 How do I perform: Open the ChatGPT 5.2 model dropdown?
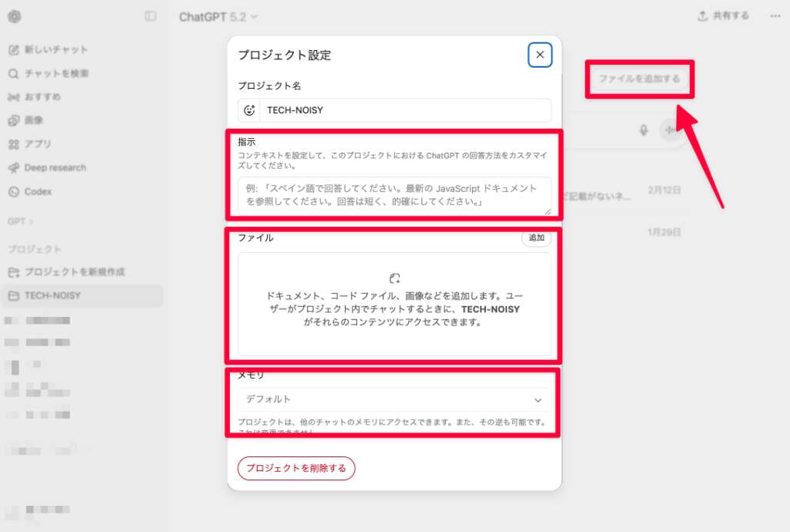coord(218,15)
